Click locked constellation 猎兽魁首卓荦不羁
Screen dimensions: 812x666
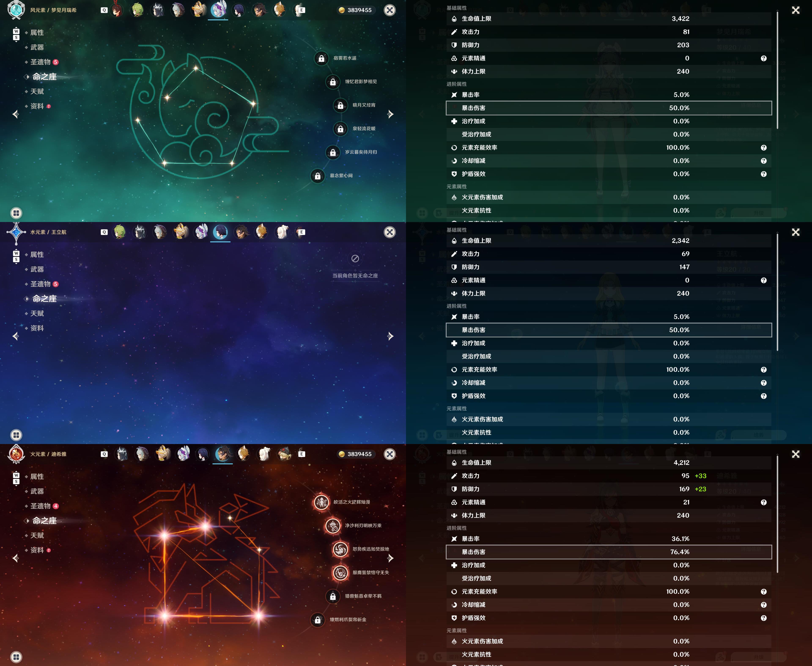point(333,596)
